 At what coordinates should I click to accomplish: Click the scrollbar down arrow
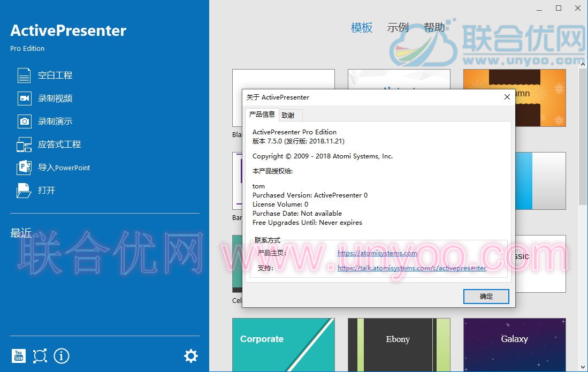pyautogui.click(x=582, y=367)
